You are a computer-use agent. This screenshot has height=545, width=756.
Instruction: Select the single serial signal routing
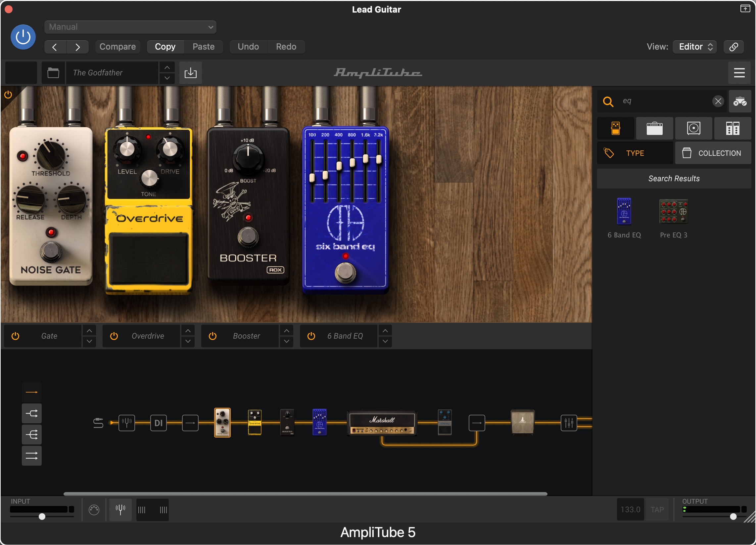pos(32,393)
